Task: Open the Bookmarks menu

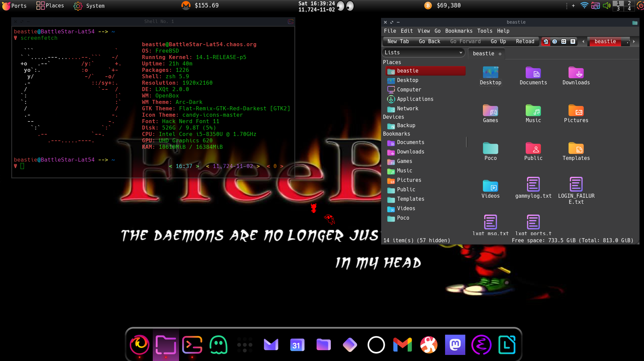Action: 459,31
